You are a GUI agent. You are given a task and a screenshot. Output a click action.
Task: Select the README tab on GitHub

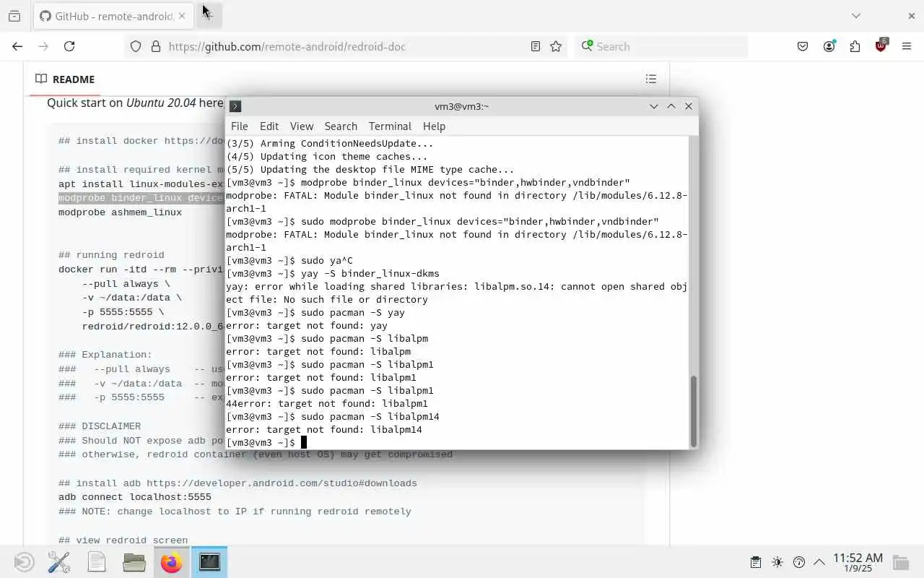point(65,79)
